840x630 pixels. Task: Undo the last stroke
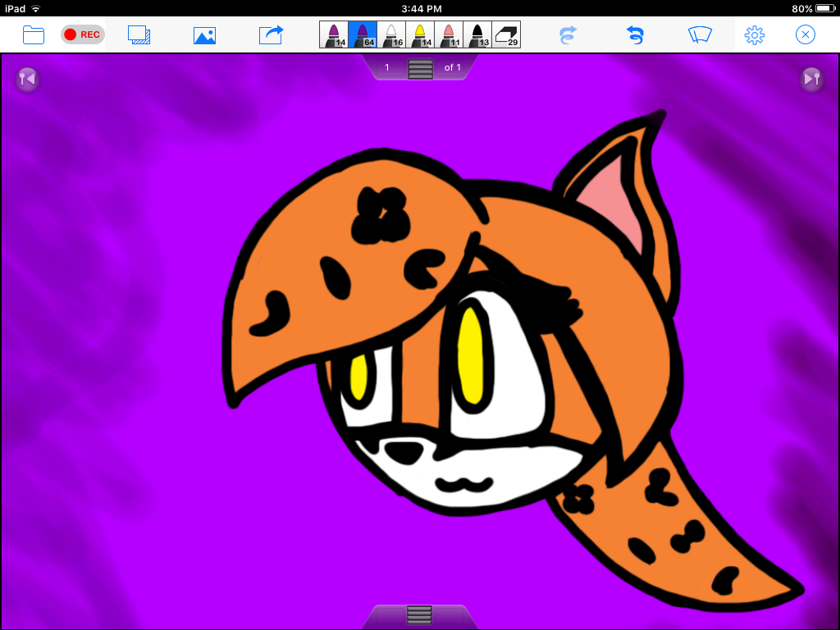coord(634,34)
